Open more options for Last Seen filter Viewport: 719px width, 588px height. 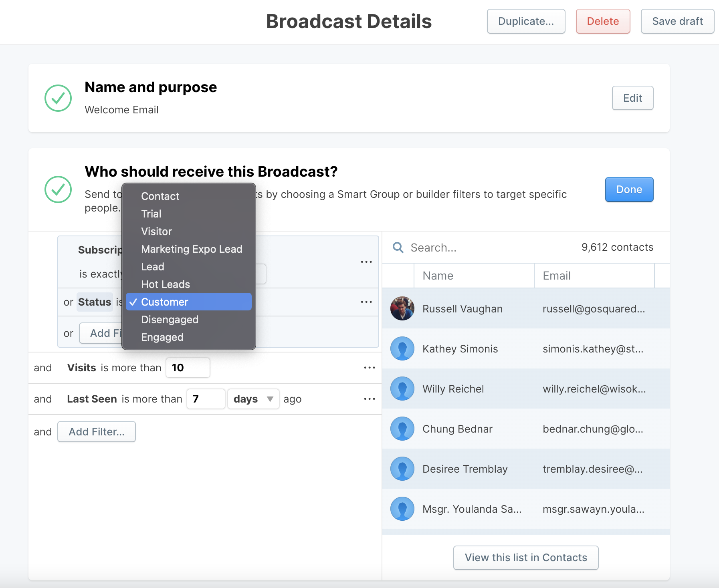tap(370, 399)
